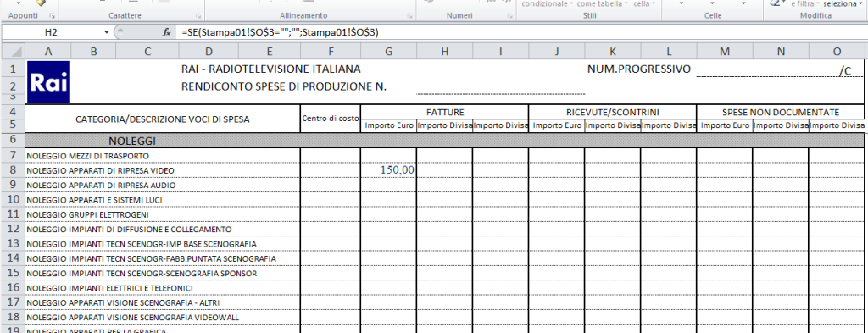Expand the Name Box dropdown arrow
Image resolution: width=868 pixels, height=333 pixels.
106,33
